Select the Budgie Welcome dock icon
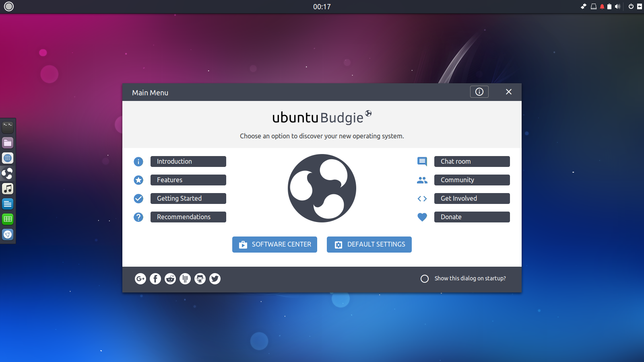The width and height of the screenshot is (644, 362). 8,173
